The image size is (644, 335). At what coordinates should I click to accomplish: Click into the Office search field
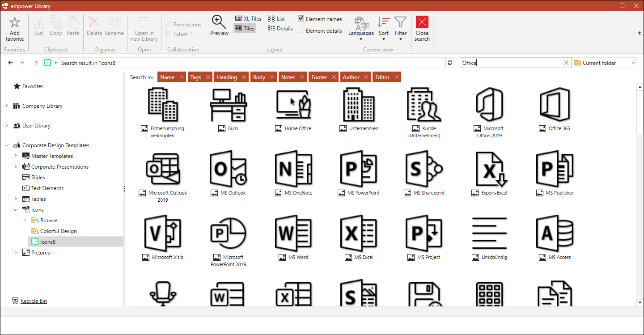point(511,63)
